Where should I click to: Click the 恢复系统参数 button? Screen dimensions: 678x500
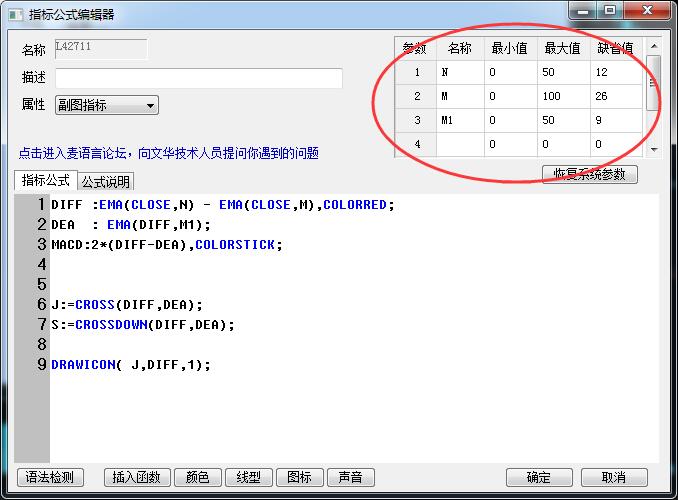[590, 174]
